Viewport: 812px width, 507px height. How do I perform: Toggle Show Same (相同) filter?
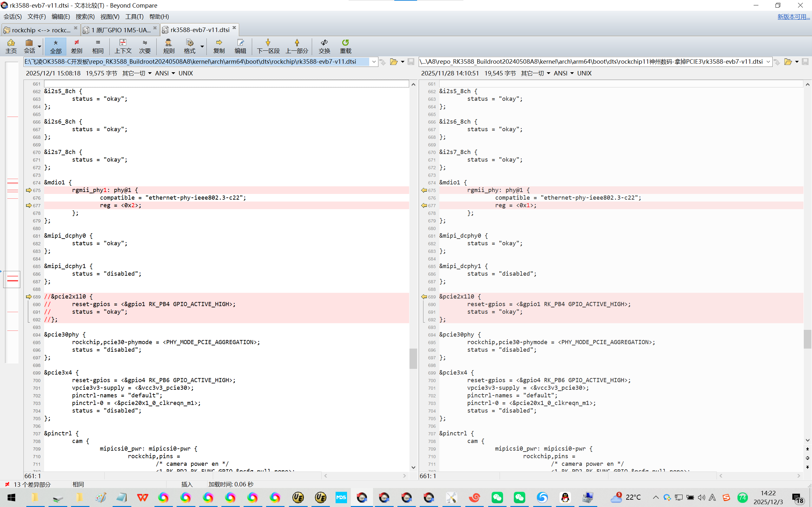click(98, 46)
